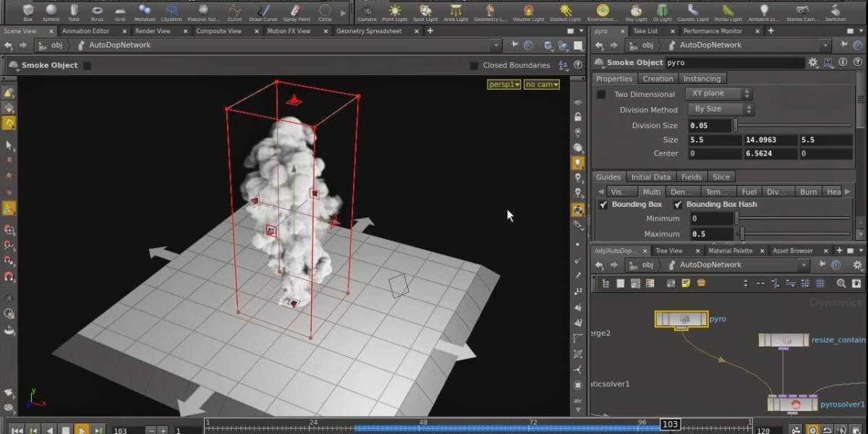The width and height of the screenshot is (868, 434).
Task: Uncheck the Bounding Box Hash checkbox
Action: (x=678, y=205)
